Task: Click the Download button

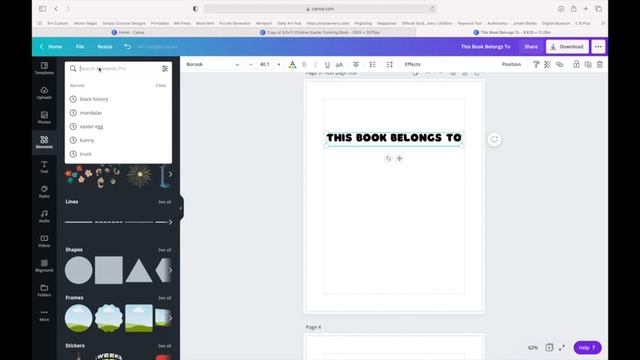Action: [x=567, y=47]
